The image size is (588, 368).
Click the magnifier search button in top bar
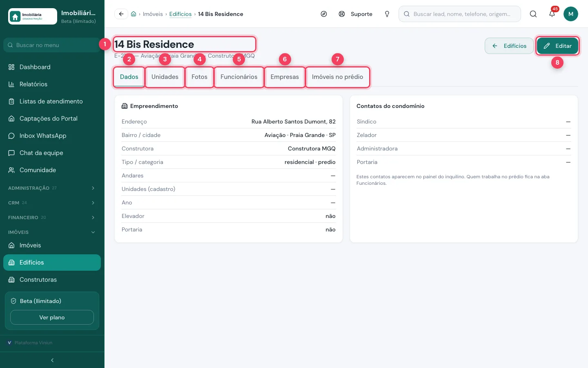[533, 14]
